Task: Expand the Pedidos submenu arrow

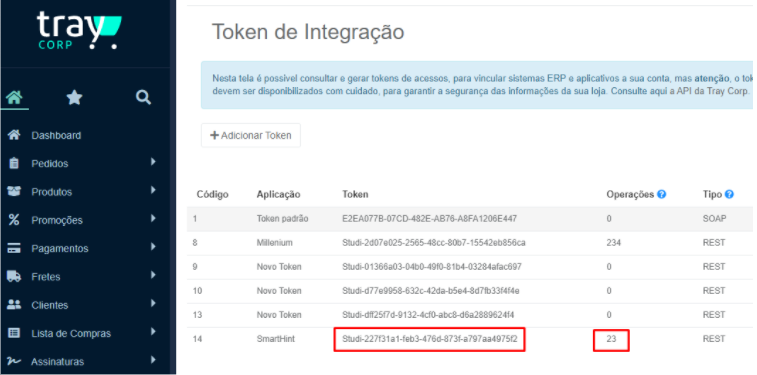Action: (154, 162)
